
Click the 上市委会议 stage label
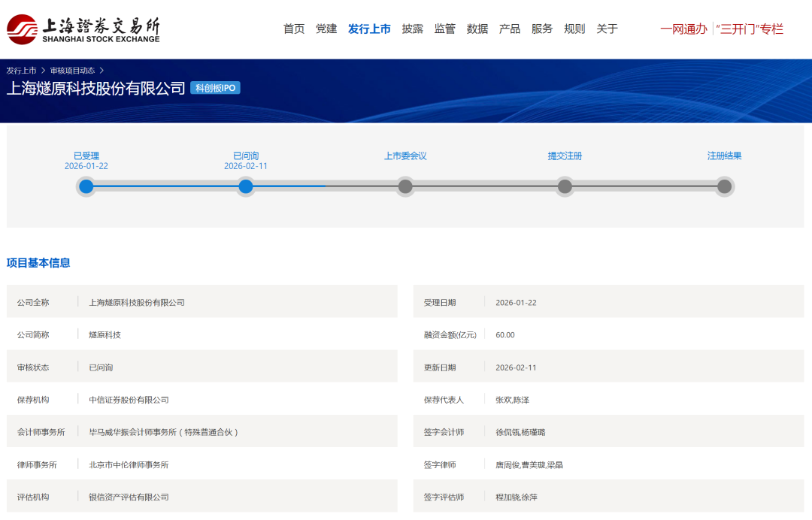[405, 156]
